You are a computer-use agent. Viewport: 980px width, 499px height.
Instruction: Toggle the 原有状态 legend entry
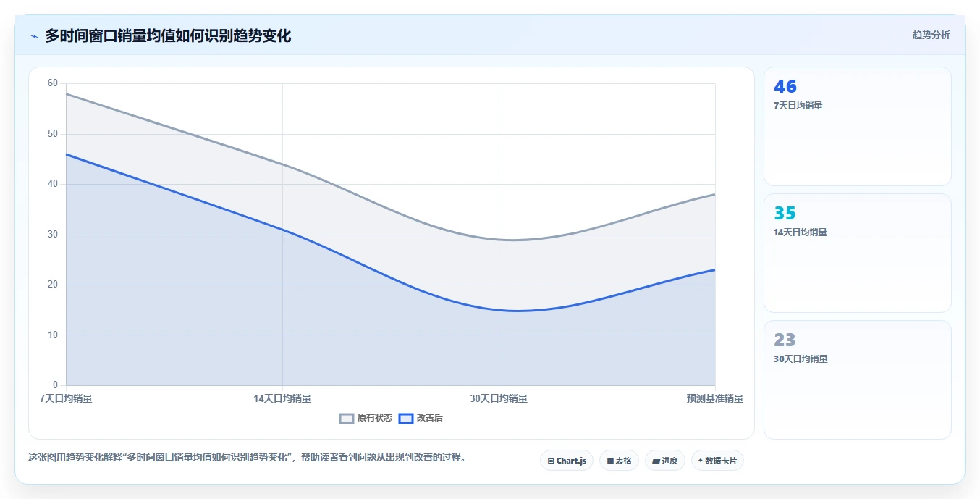point(366,418)
